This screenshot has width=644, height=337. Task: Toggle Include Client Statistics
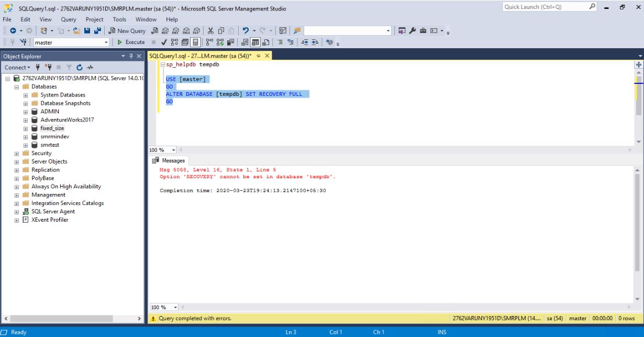click(230, 42)
